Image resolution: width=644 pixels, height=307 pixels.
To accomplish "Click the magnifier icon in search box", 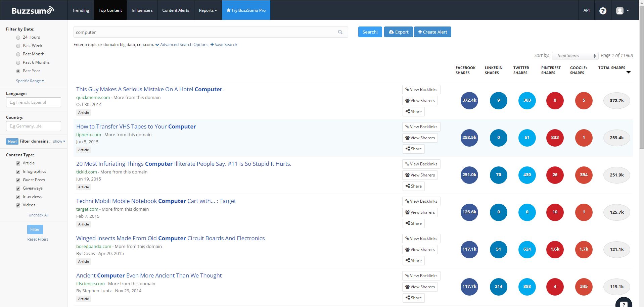I will coord(340,32).
